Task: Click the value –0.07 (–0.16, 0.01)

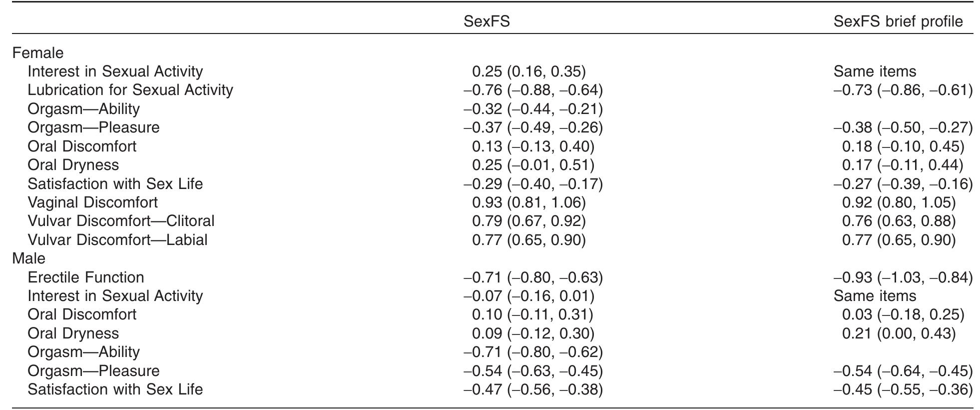Action: 529,296
